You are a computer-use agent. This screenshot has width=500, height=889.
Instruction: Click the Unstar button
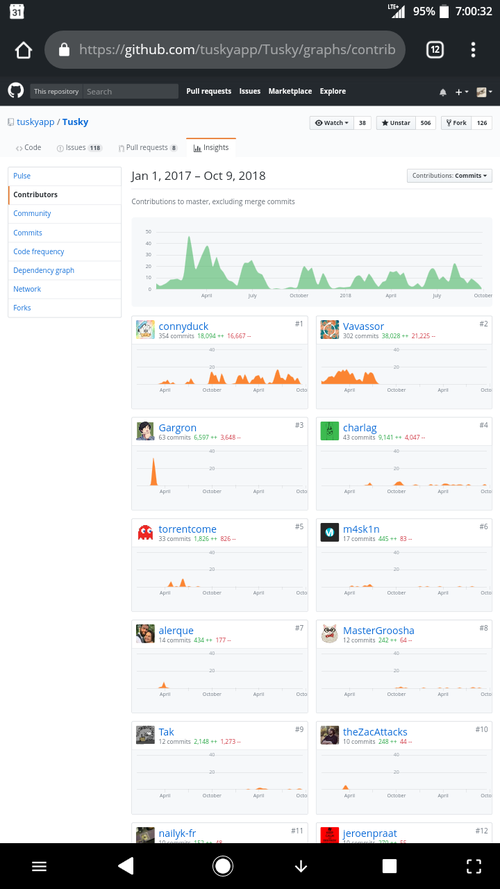pos(396,123)
